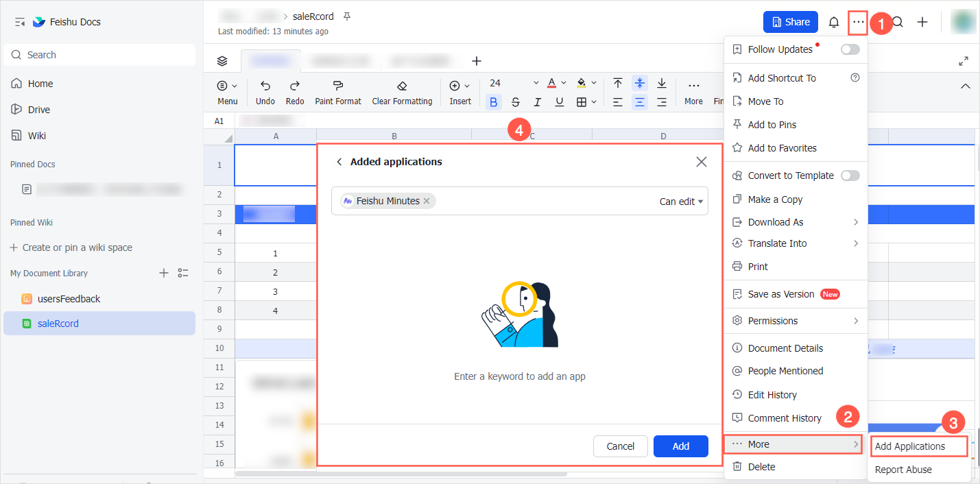This screenshot has height=484, width=980.
Task: Click the Undo icon
Action: point(265,86)
